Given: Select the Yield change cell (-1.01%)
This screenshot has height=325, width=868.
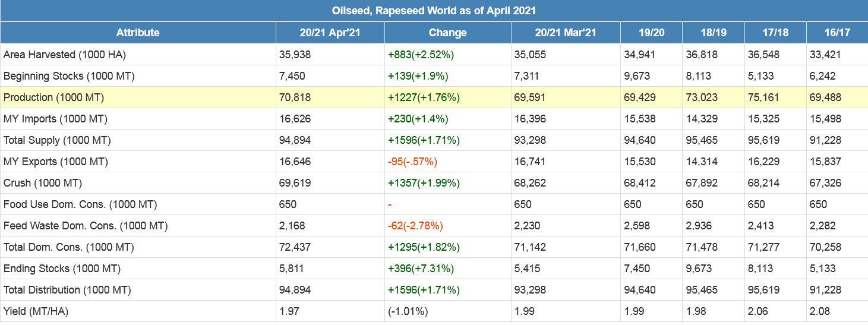Looking at the screenshot, I should (x=408, y=311).
